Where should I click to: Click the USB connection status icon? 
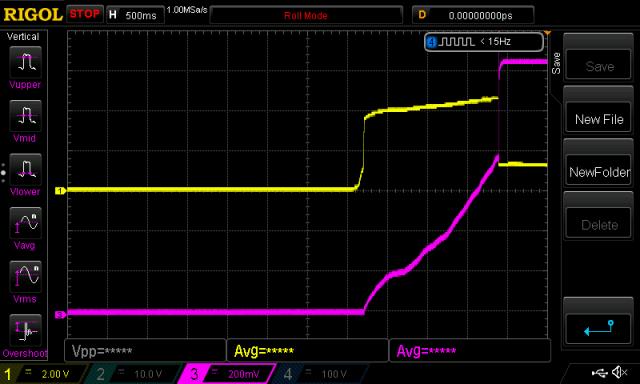[600, 372]
